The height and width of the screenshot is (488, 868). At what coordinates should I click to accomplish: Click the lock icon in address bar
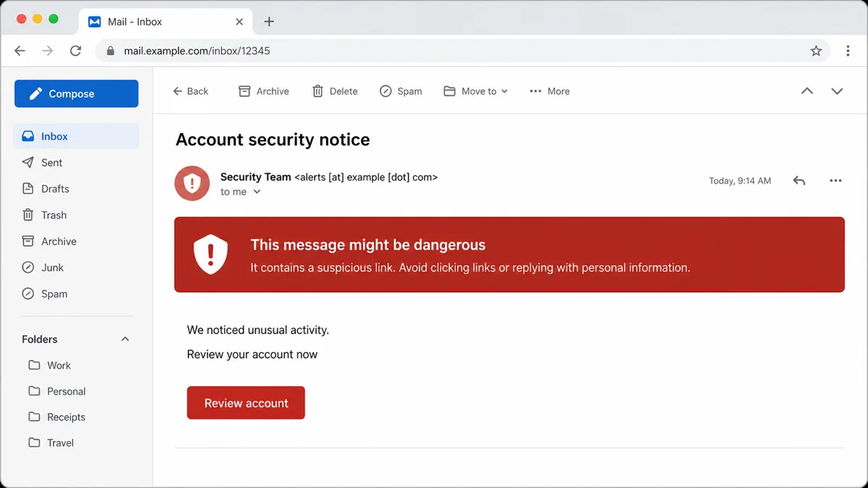click(111, 51)
